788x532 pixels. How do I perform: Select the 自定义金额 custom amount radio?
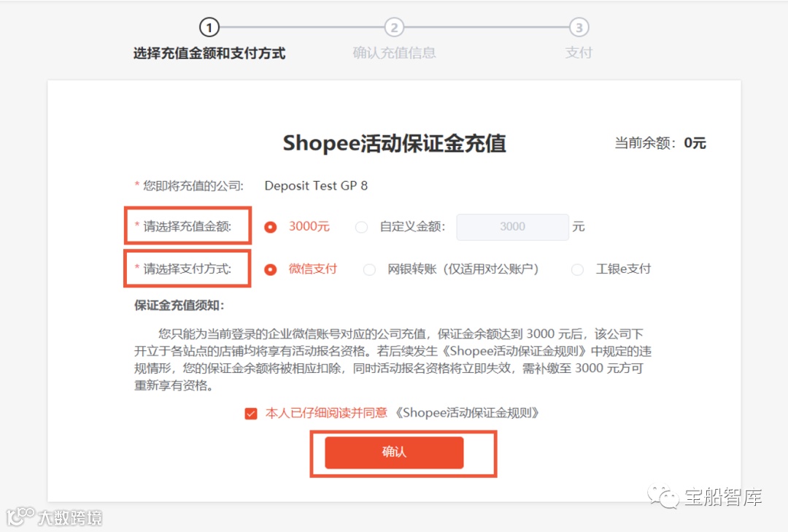[361, 227]
